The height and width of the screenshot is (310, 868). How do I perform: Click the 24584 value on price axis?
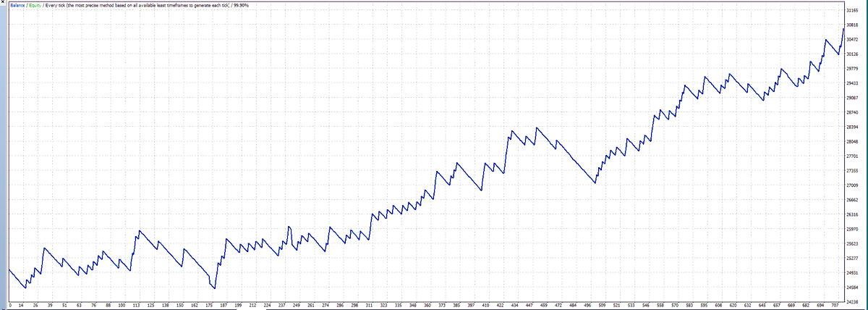click(851, 288)
